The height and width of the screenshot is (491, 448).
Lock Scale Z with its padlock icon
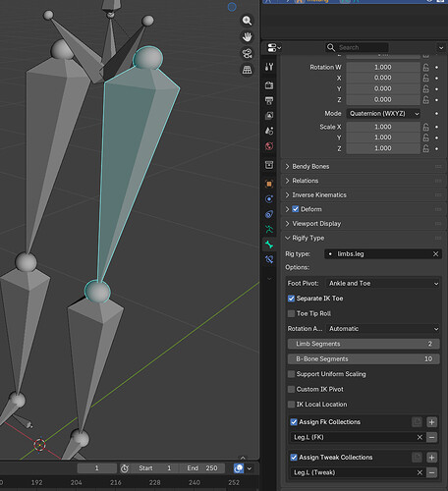tap(425, 148)
